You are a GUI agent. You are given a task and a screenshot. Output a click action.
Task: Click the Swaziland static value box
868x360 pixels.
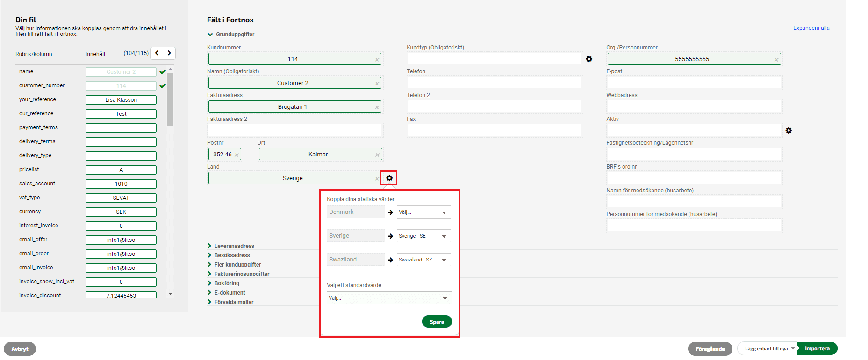356,260
